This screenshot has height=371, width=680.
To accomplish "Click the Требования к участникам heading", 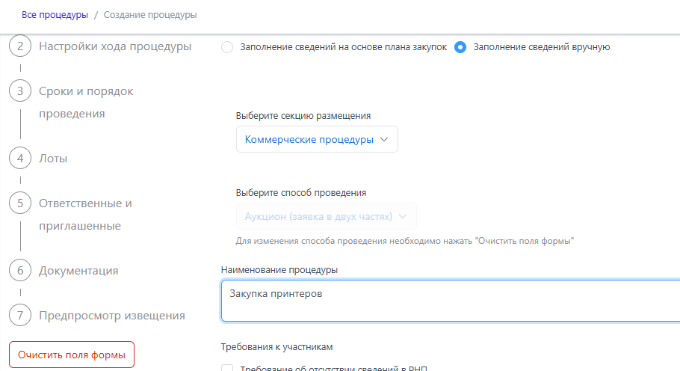I will [x=277, y=347].
